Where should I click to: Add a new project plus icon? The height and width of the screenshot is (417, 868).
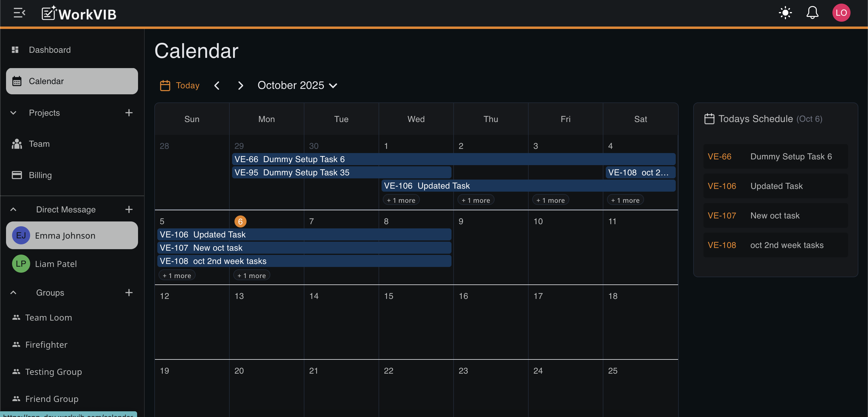click(129, 113)
